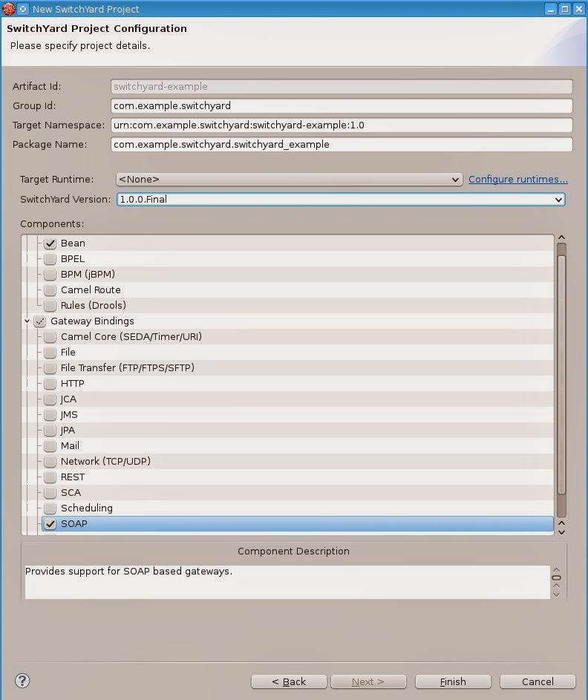Select the Camel Route label text

coord(91,290)
